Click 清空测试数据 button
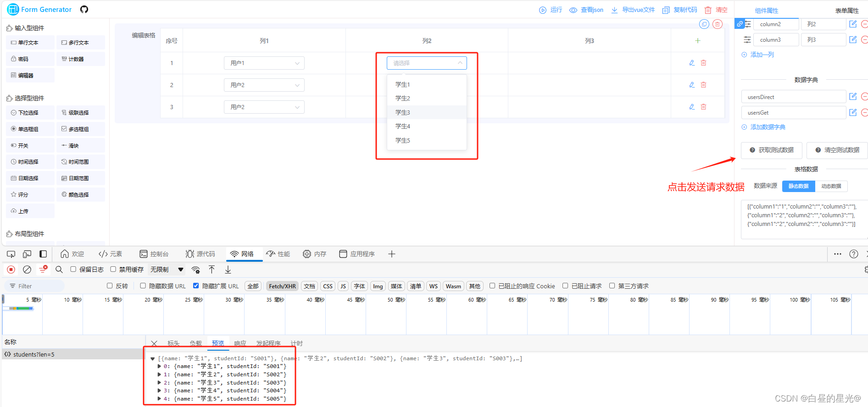 [x=837, y=150]
